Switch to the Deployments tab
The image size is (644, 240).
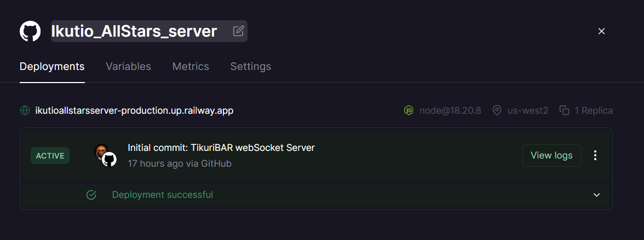coord(52,67)
